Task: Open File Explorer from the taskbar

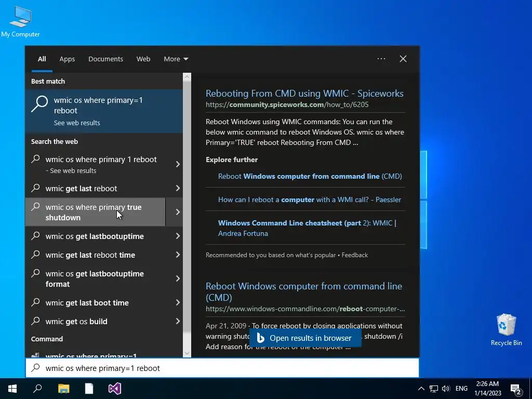Action: coord(63,389)
